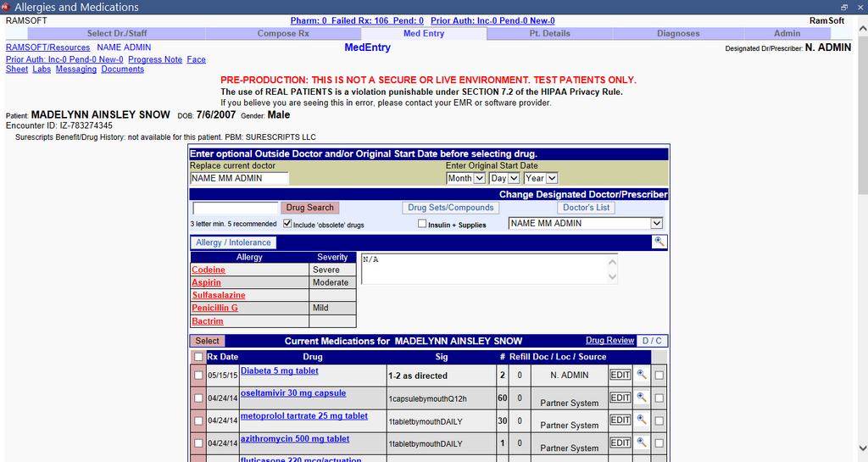Check the select-all medications header checkbox
The width and height of the screenshot is (868, 462).
pyautogui.click(x=198, y=357)
